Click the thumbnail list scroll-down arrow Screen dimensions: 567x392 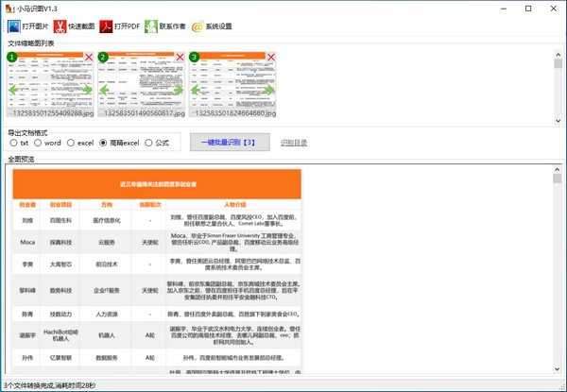pyautogui.click(x=558, y=121)
